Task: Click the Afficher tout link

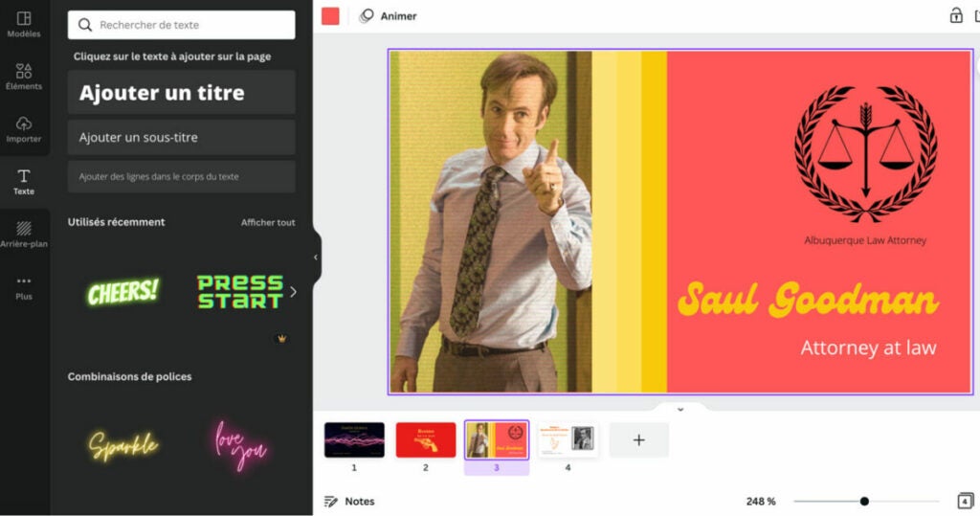Action: (268, 222)
